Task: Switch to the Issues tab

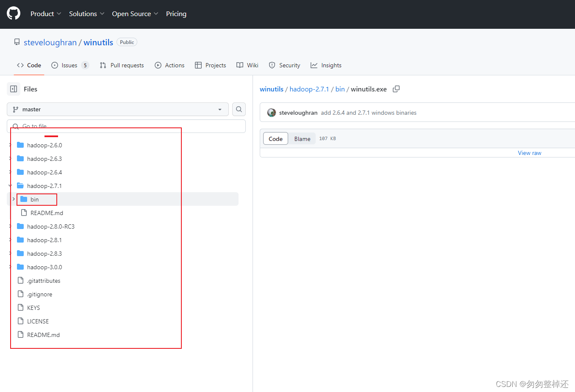Action: point(68,65)
